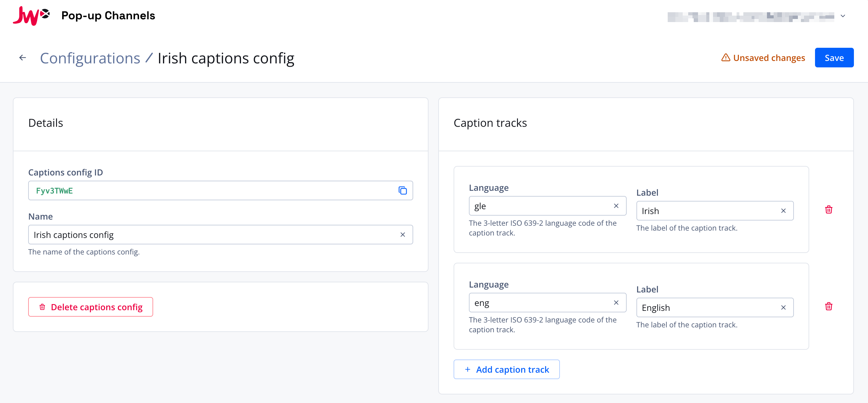This screenshot has width=868, height=403.
Task: Click the Unsaved changes warning icon
Action: point(726,58)
